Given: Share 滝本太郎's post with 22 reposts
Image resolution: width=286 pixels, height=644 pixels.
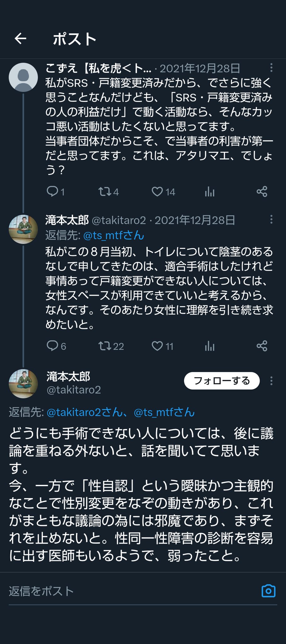Looking at the screenshot, I should tap(262, 346).
